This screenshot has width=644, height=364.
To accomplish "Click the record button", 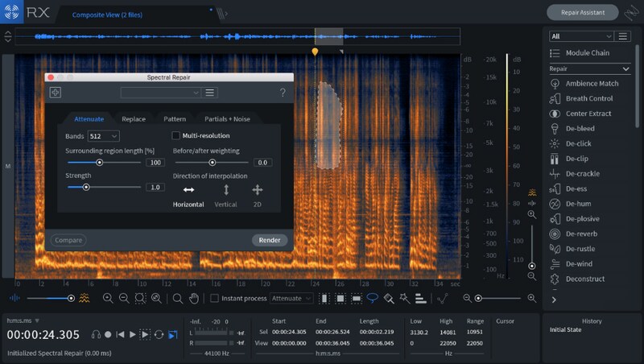I will 108,335.
